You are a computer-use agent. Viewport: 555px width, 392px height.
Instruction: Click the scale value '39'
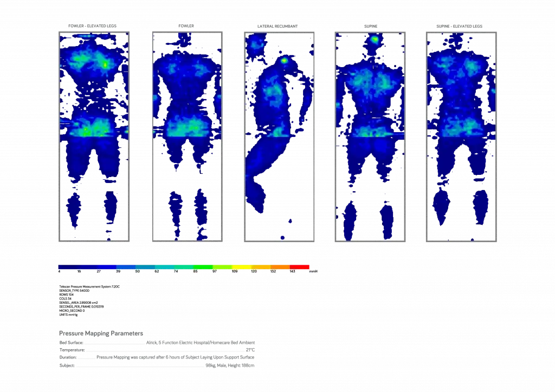pos(118,271)
